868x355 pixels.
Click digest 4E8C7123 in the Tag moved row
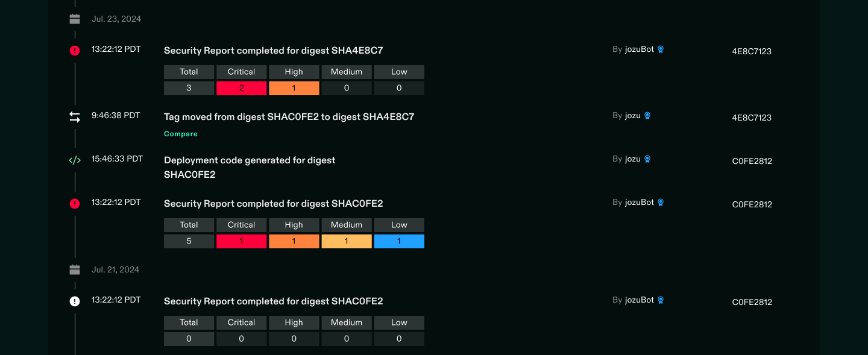pyautogui.click(x=752, y=118)
